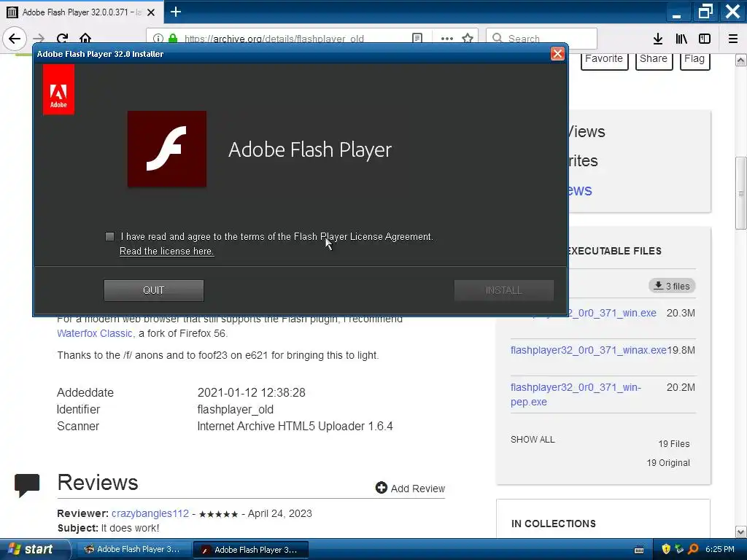This screenshot has height=560, width=747.
Task: Open Firefox downloads panel
Action: 658,39
